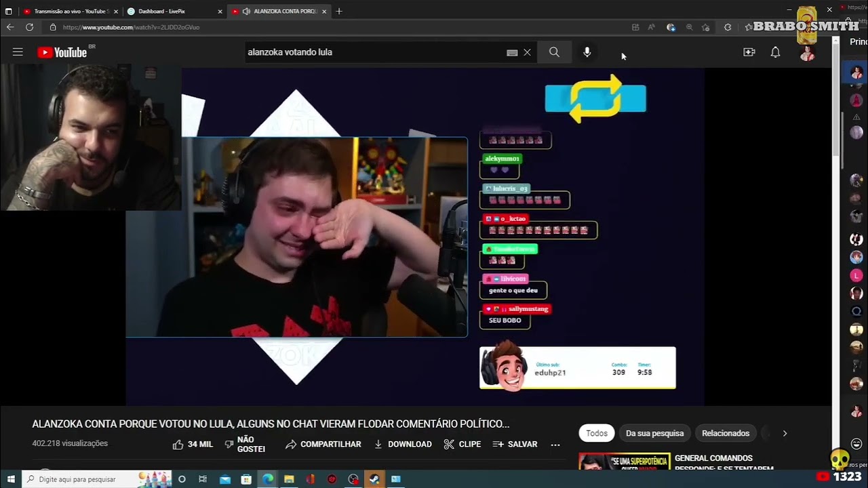Mute audio icon on ALANZOKA tab
The image size is (868, 488).
tap(246, 12)
